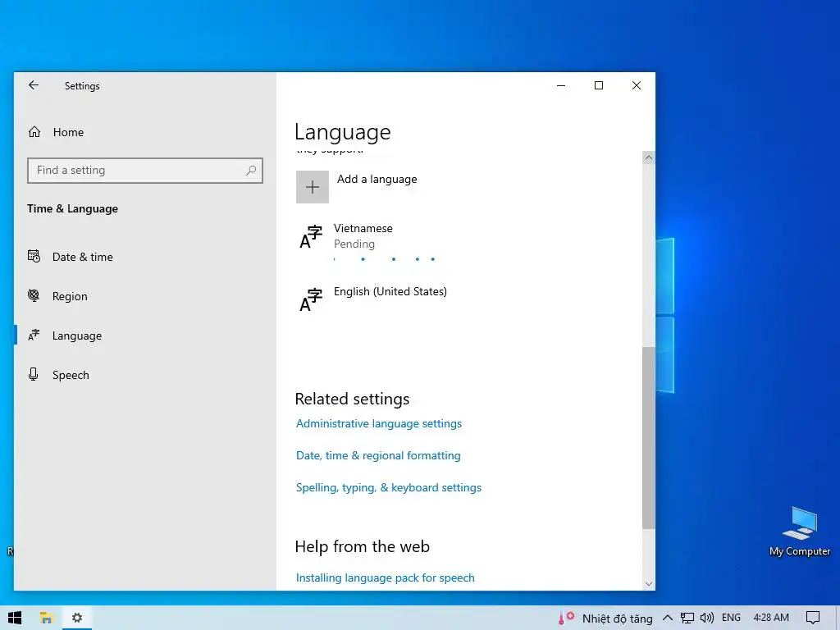Click the Language sidebar icon
Screen dimensions: 840x630
[34, 335]
